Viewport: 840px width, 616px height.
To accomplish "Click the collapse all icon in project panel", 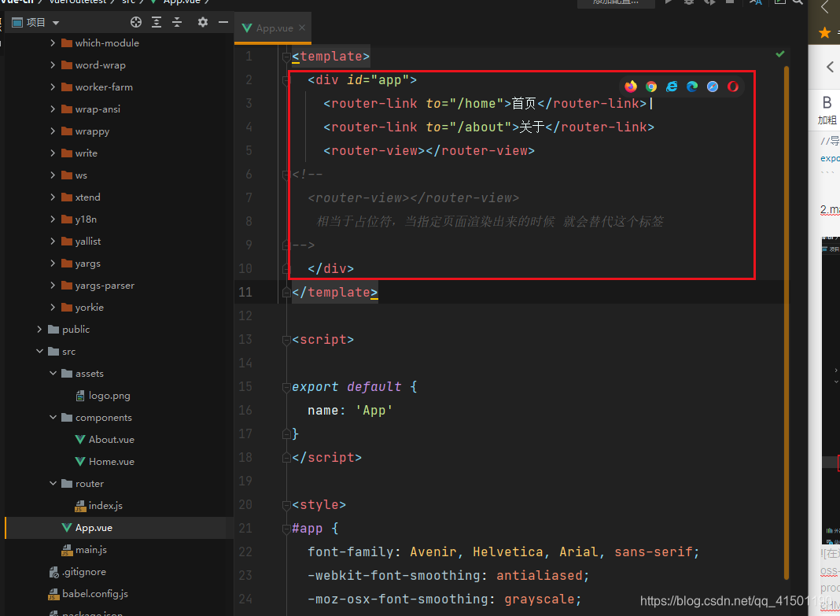I will coord(177,22).
